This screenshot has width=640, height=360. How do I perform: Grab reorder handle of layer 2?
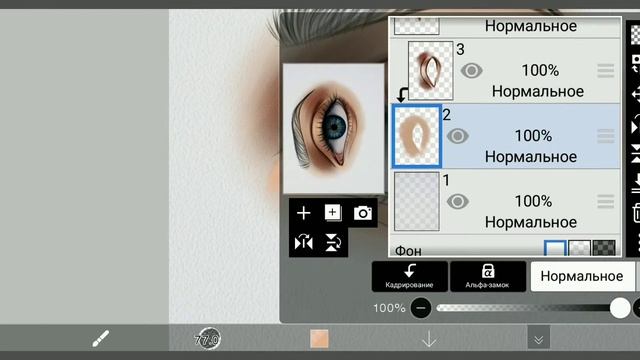click(x=605, y=136)
